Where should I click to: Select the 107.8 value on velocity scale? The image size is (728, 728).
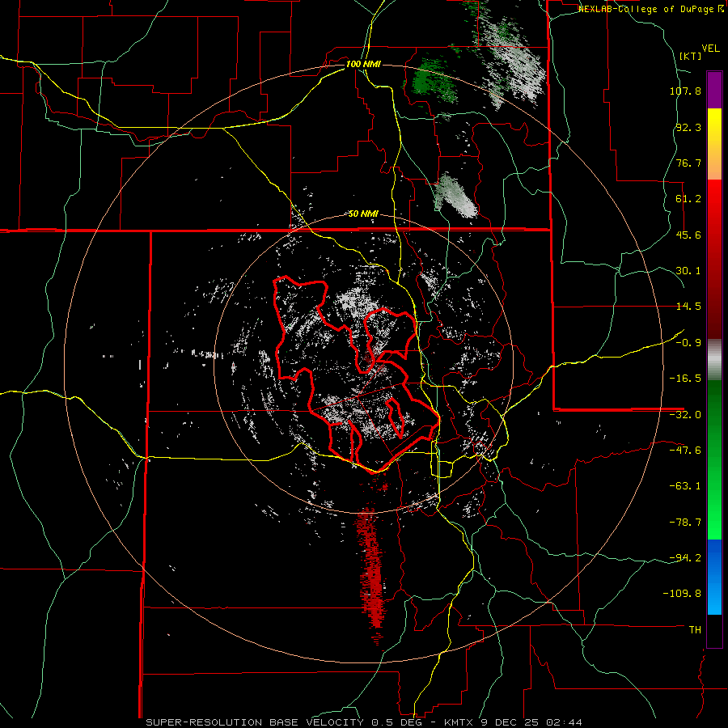tap(685, 91)
